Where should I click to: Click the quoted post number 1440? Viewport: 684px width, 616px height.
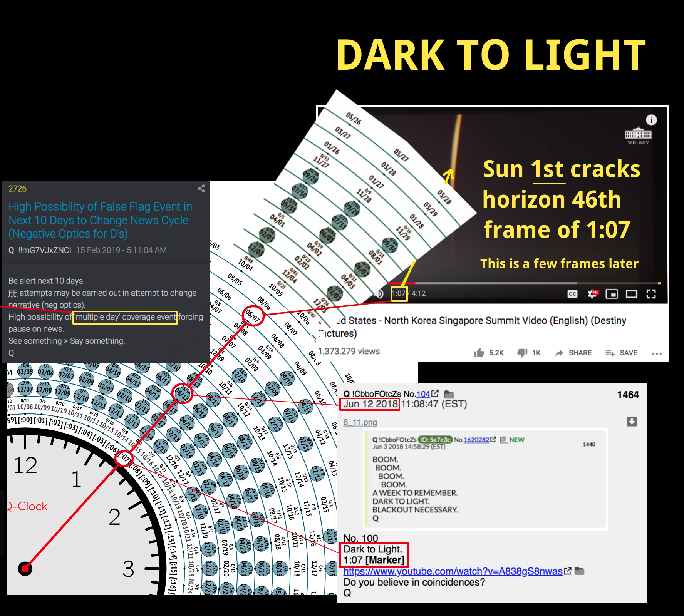click(589, 444)
